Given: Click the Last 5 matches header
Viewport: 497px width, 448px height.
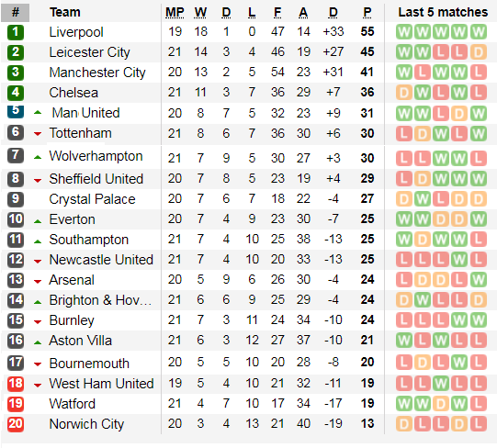Looking at the screenshot, I should point(443,12).
